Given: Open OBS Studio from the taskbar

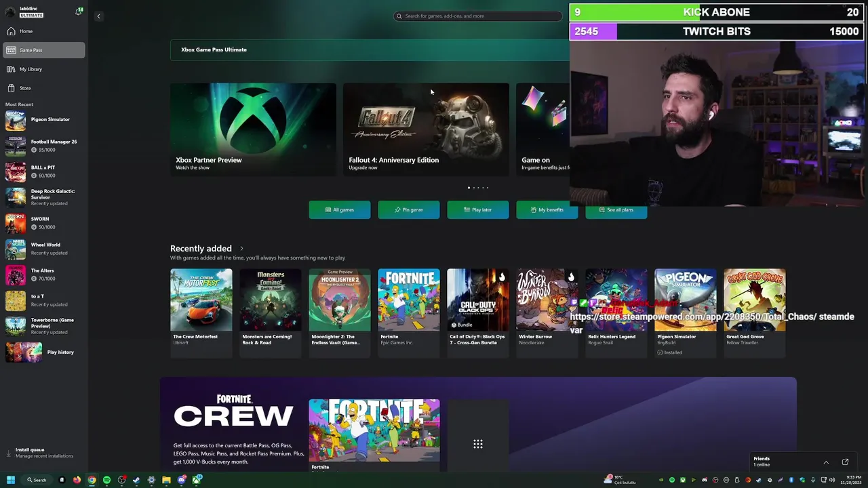Looking at the screenshot, I should click(121, 480).
